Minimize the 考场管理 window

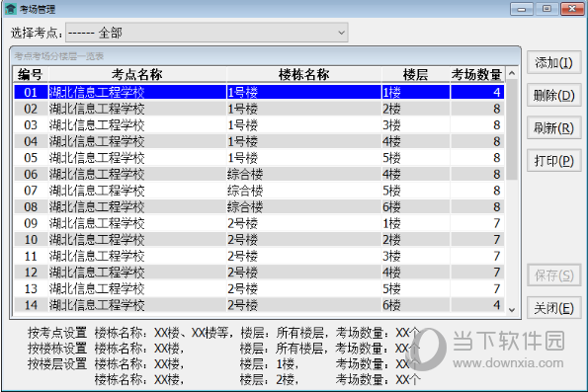[x=521, y=9]
